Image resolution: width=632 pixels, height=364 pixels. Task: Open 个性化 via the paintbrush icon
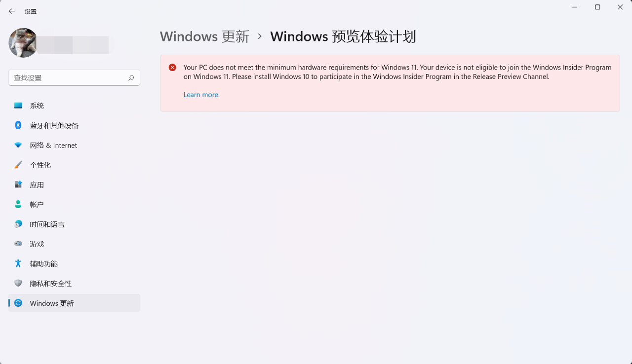[x=18, y=165]
